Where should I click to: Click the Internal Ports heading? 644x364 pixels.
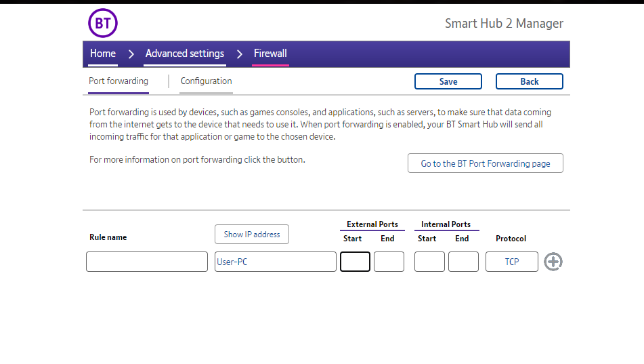pyautogui.click(x=446, y=224)
